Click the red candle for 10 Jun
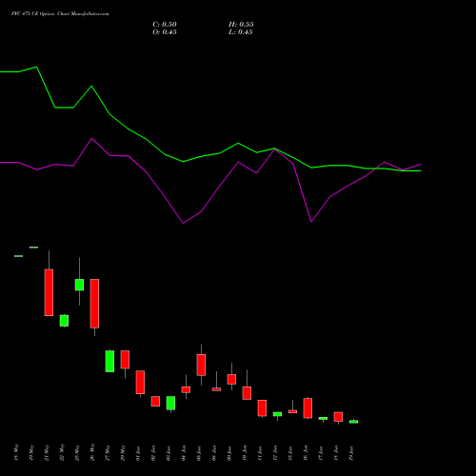The image size is (476, 476). click(x=247, y=393)
